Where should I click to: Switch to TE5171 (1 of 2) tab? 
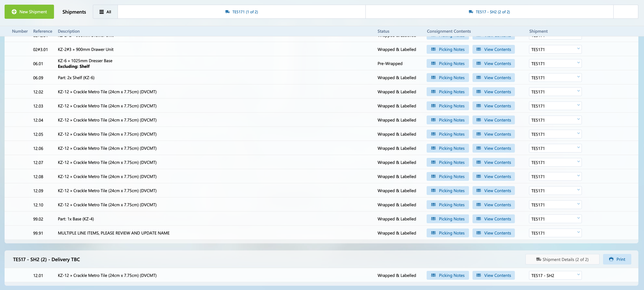(x=242, y=12)
